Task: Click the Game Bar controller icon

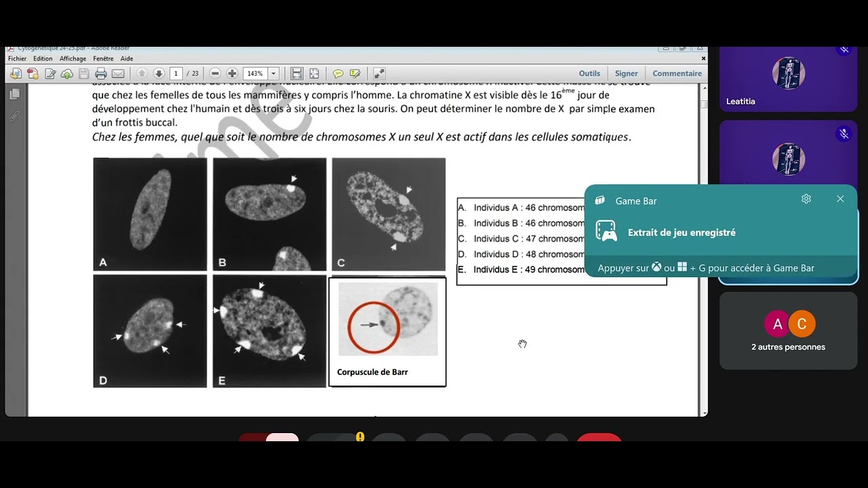Action: pyautogui.click(x=606, y=232)
